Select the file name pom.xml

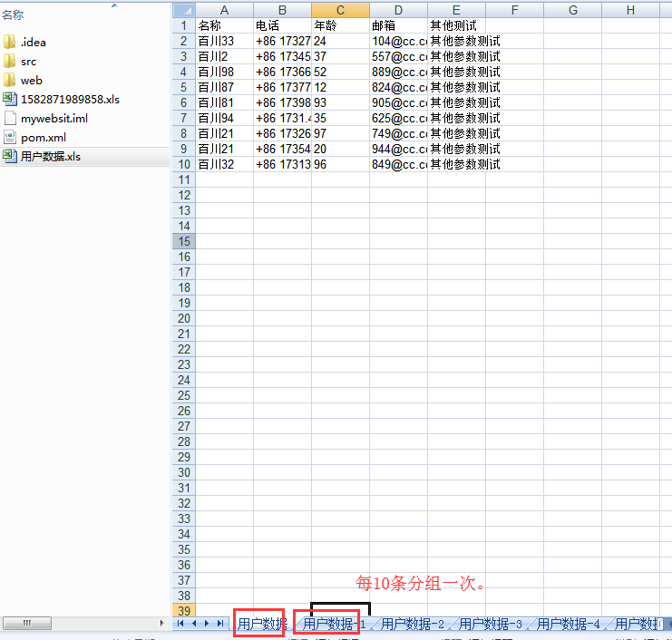click(44, 138)
